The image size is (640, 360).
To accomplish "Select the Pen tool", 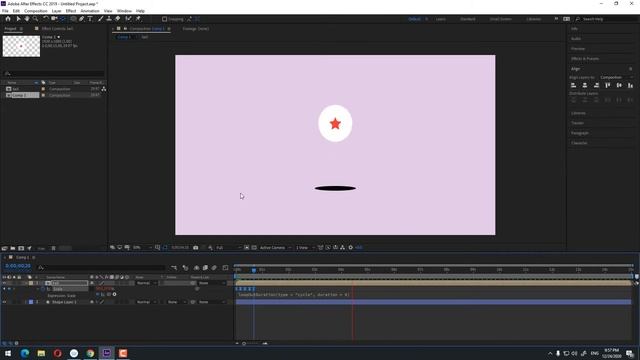I will pos(82,19).
